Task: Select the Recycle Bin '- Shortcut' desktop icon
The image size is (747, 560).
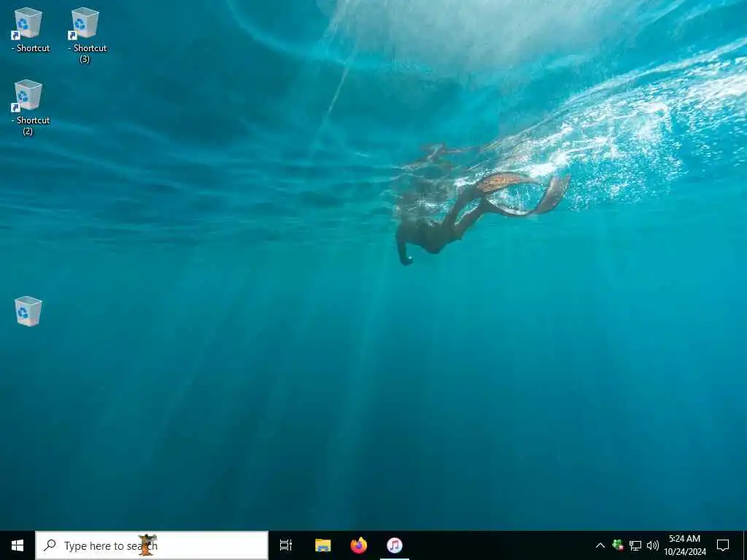Action: click(x=28, y=29)
